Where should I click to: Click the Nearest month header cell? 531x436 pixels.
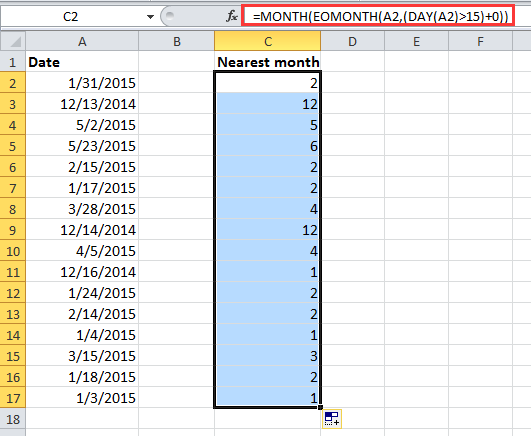pos(268,62)
